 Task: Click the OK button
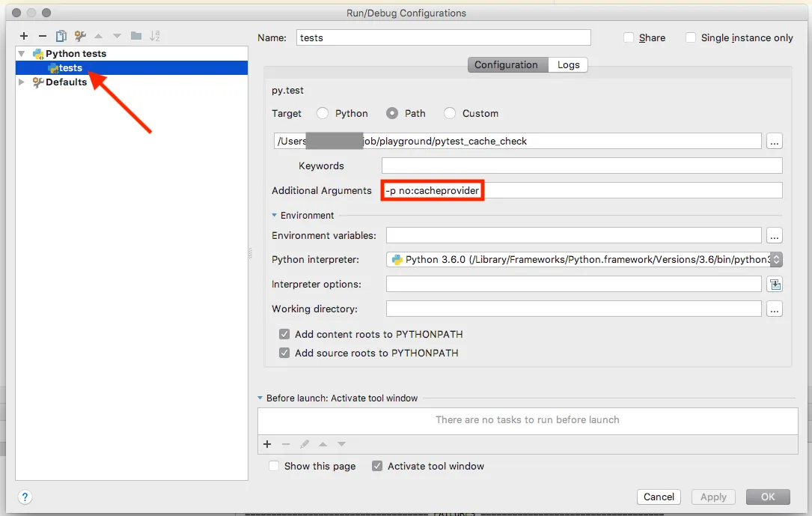(x=768, y=497)
